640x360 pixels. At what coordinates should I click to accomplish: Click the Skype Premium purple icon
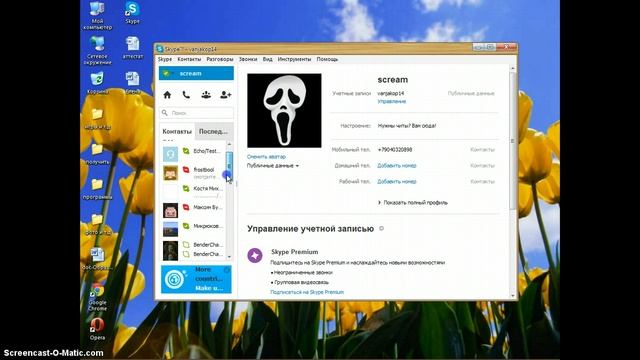tap(255, 256)
